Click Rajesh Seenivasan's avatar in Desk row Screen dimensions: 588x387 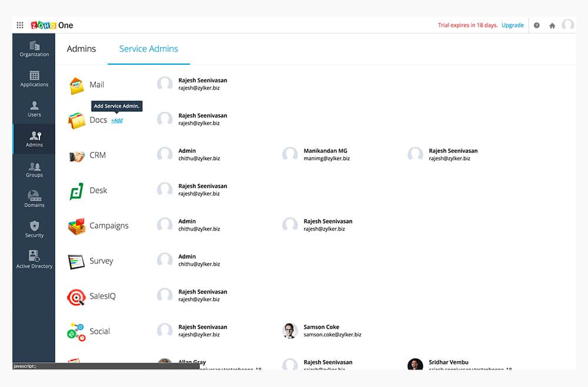click(165, 190)
